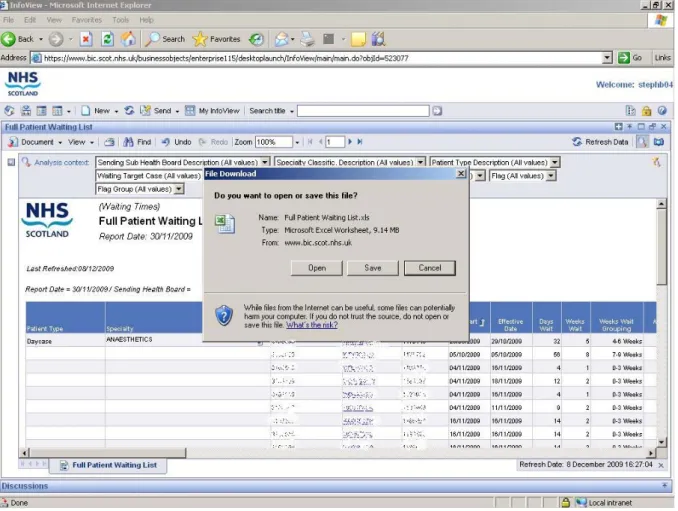Click the yellow padlock log-off icon
This screenshot has height=511, width=678.
point(646,111)
